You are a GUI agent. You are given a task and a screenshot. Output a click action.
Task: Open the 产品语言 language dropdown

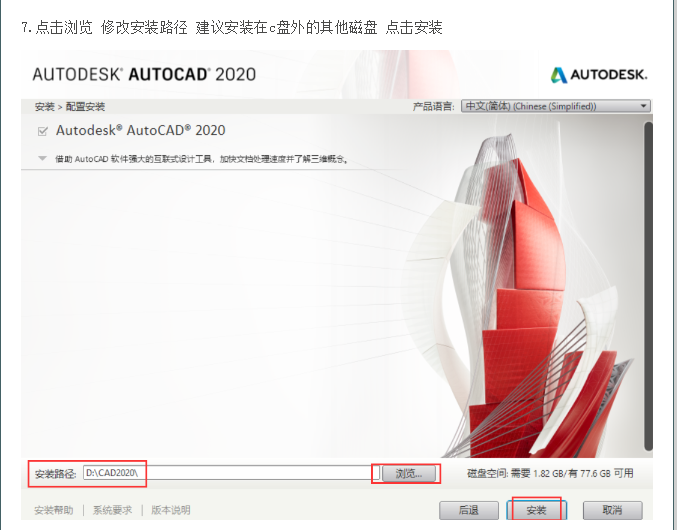tap(556, 106)
